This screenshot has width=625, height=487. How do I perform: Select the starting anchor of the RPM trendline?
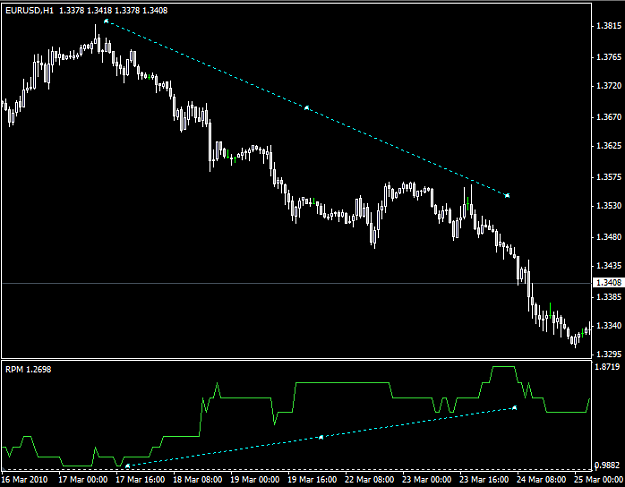pos(128,465)
